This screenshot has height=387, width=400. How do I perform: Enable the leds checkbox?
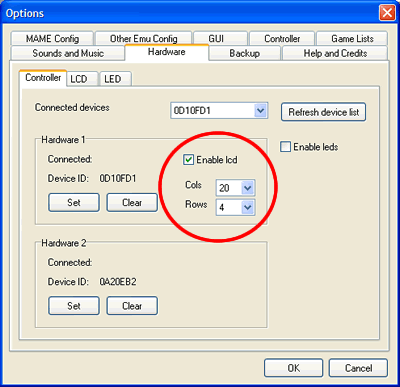[x=285, y=147]
